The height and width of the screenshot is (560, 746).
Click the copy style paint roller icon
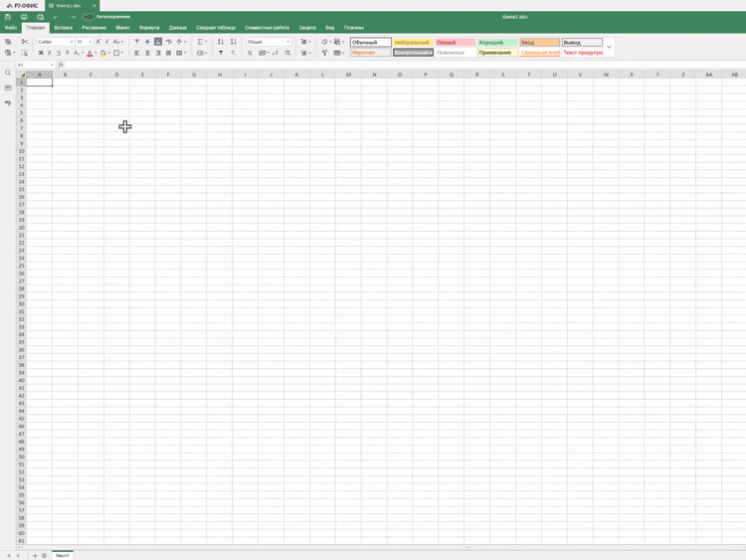click(x=324, y=53)
